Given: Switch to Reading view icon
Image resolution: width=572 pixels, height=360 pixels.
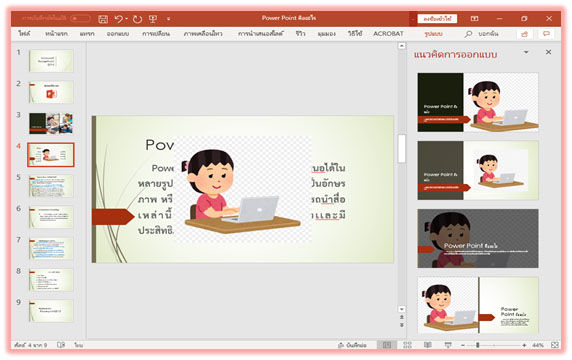Looking at the screenshot, I should pyautogui.click(x=428, y=345).
